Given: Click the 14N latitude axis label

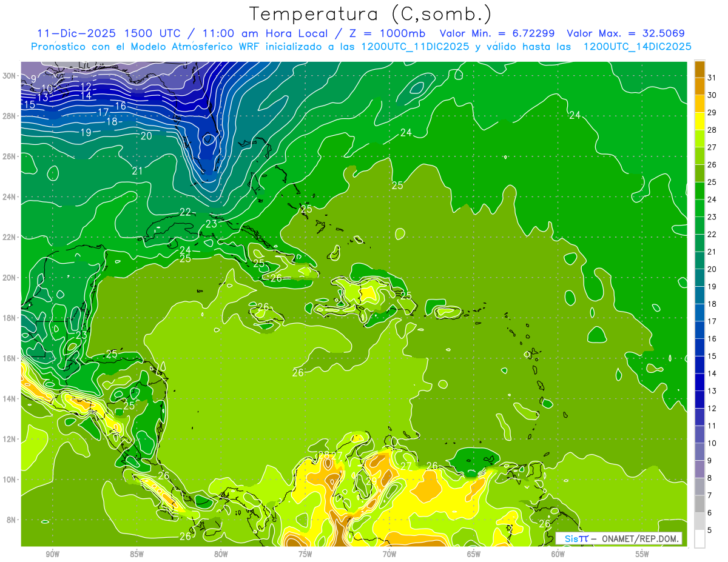Looking at the screenshot, I should 10,398.
